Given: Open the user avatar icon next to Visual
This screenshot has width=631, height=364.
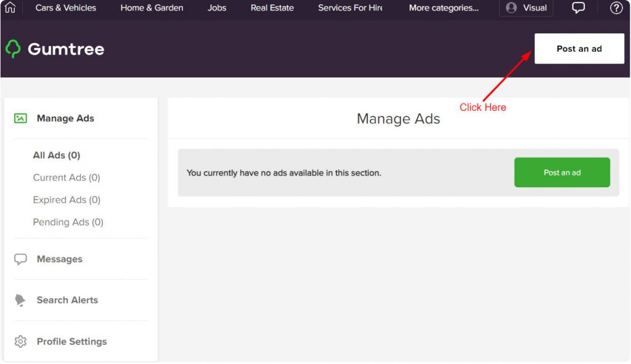Looking at the screenshot, I should (x=511, y=7).
